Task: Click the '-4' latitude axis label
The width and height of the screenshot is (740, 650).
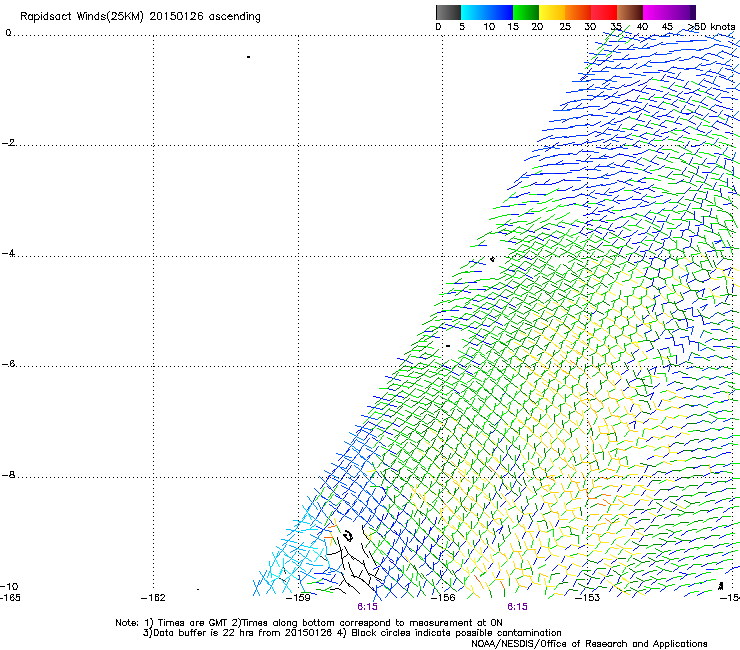Action: pyautogui.click(x=8, y=253)
